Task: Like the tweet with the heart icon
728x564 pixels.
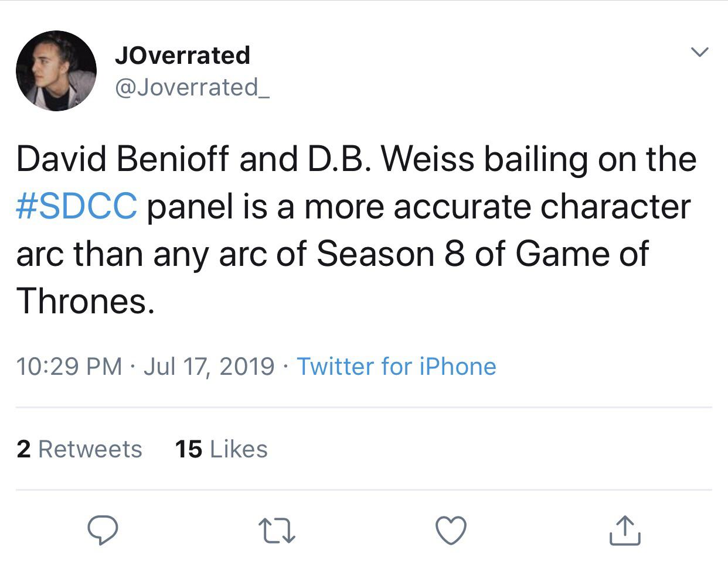Action: 451,531
